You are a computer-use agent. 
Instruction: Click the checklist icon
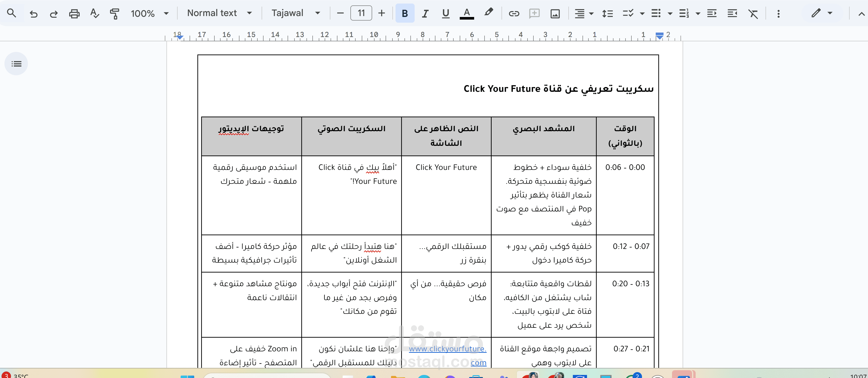628,13
